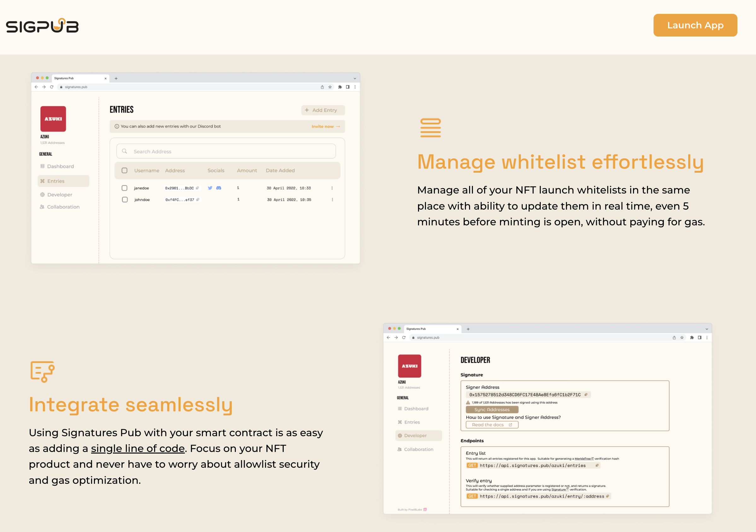Copy johndoe's address 0xf4FC...ef37 via its copy icon
This screenshot has width=756, height=532.
[198, 200]
